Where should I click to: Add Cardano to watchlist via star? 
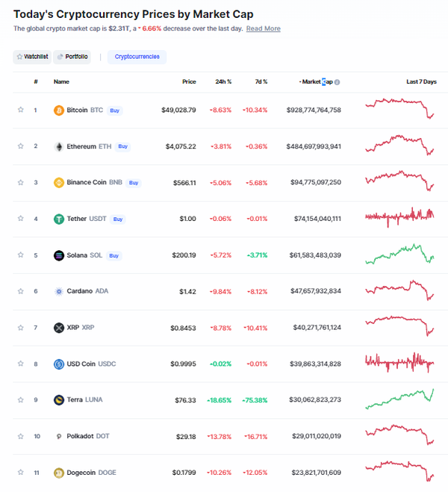point(21,291)
